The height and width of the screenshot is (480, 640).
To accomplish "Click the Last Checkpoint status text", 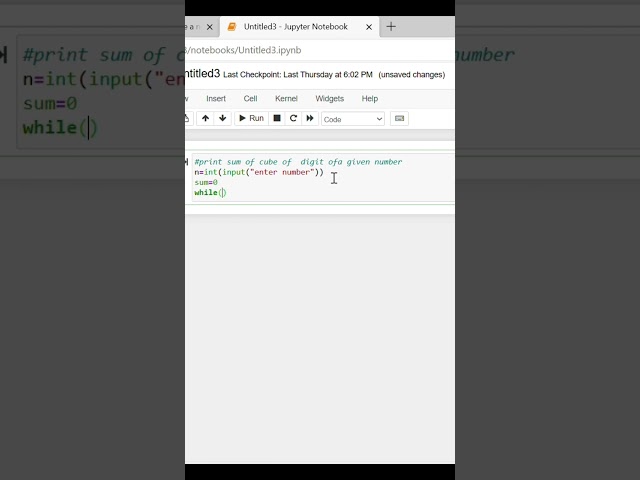I will [298, 75].
